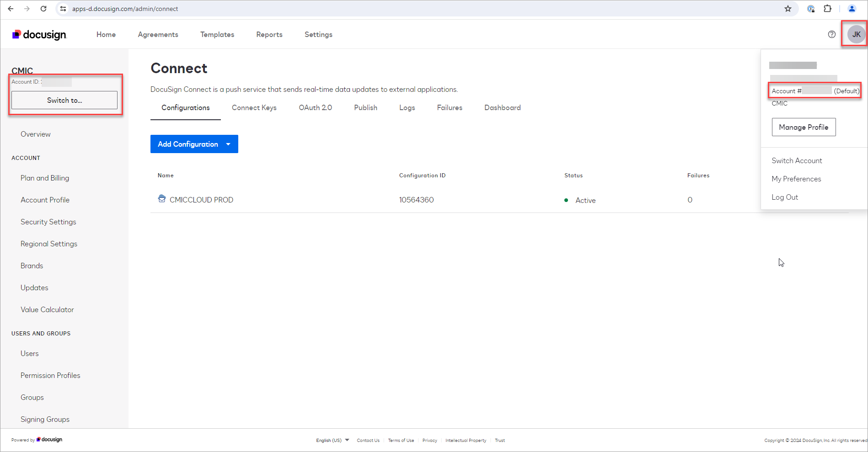Open the Intellectual Property footer link
This screenshot has height=452, width=868.
tap(466, 441)
